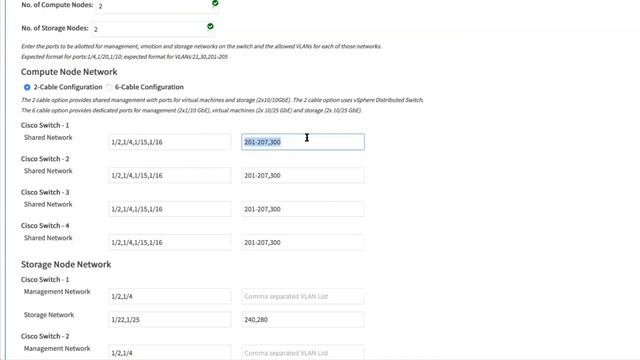
Task: Select the 6-Cable Configuration radio button
Action: (x=109, y=87)
